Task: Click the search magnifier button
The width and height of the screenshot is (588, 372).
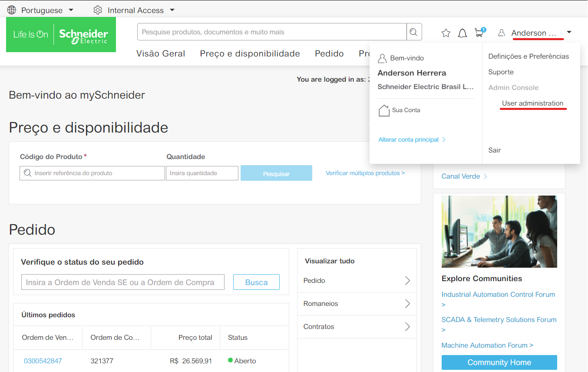Action: pos(413,32)
